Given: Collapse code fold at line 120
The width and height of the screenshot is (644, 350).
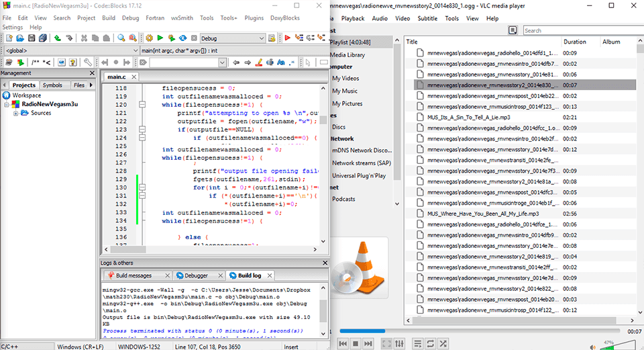Looking at the screenshot, I should (142, 105).
